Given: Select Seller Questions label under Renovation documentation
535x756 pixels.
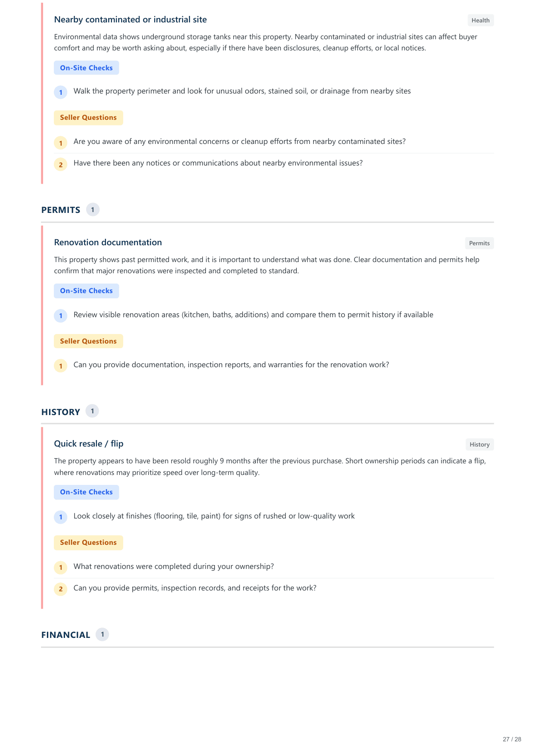Looking at the screenshot, I should pos(88,341).
